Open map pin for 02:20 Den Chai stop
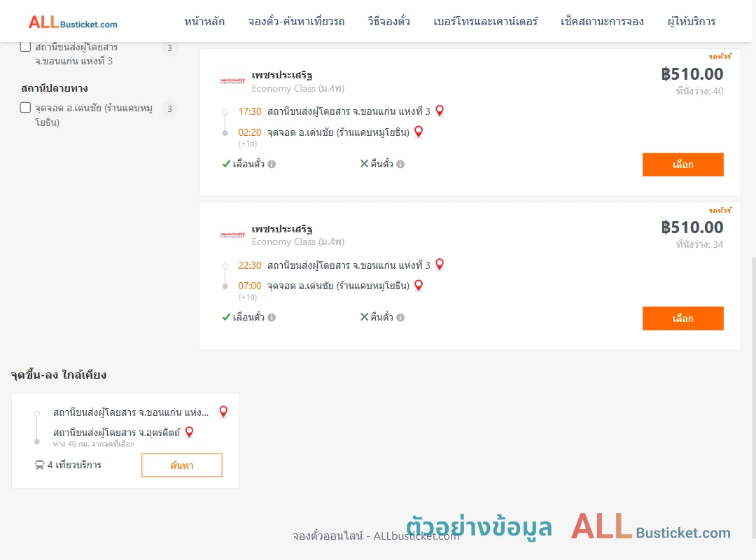Screen dimensions: 756x560 click(x=419, y=132)
